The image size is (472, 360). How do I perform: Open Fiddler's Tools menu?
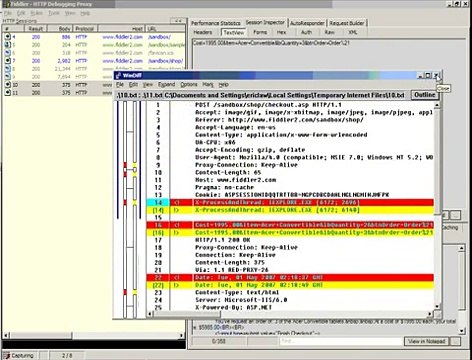tap(54, 13)
